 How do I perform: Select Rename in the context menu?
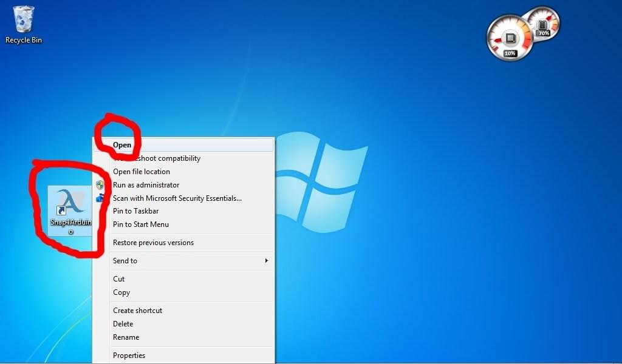pyautogui.click(x=183, y=337)
